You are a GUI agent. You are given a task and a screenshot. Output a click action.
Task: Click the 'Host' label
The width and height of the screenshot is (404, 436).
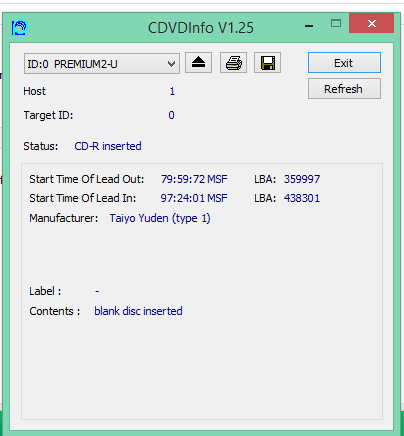click(x=35, y=91)
